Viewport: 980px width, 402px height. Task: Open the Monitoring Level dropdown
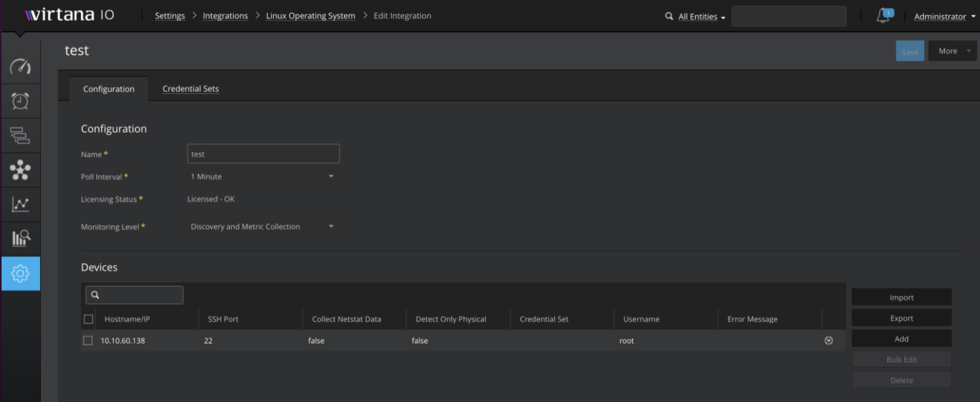tap(262, 226)
